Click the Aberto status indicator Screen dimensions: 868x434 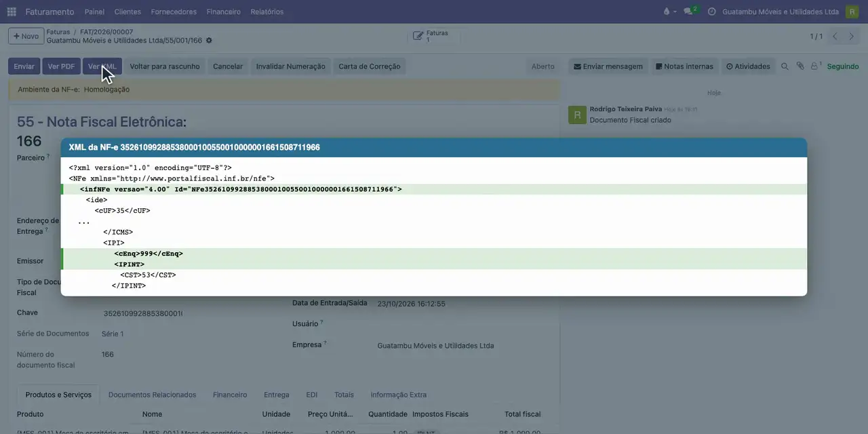[x=542, y=66]
